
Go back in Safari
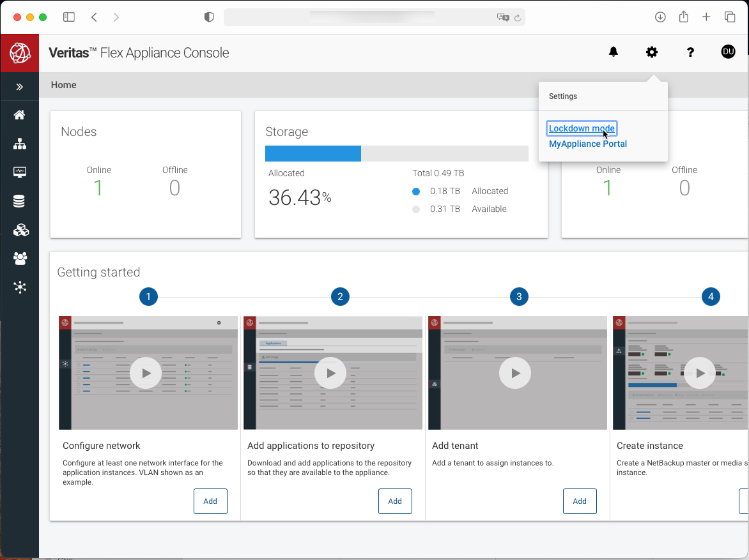94,17
